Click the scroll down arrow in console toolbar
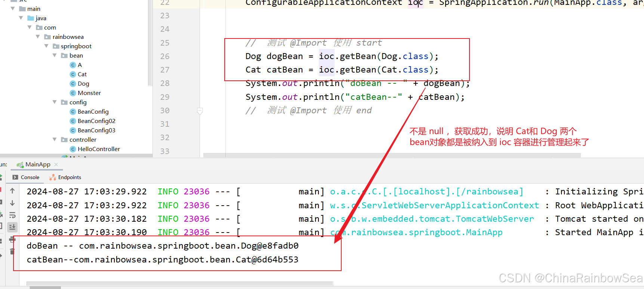The height and width of the screenshot is (289, 644). pyautogui.click(x=12, y=203)
